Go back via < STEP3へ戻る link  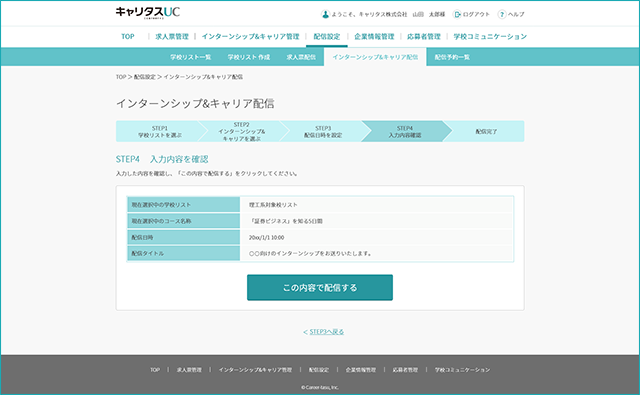tap(324, 332)
